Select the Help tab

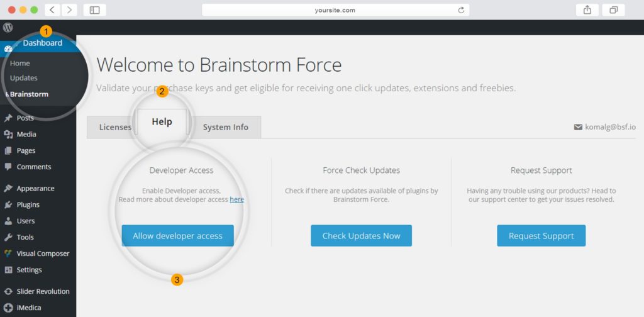point(162,122)
